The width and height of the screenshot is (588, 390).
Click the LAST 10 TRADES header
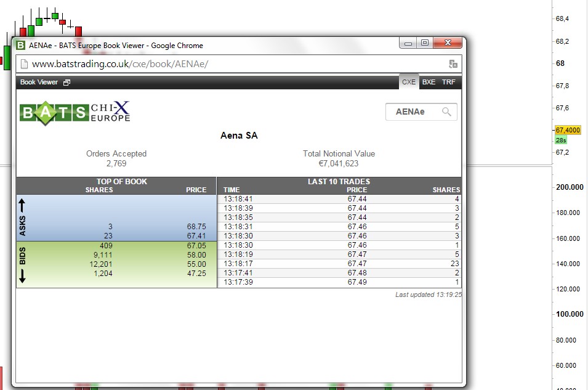339,181
